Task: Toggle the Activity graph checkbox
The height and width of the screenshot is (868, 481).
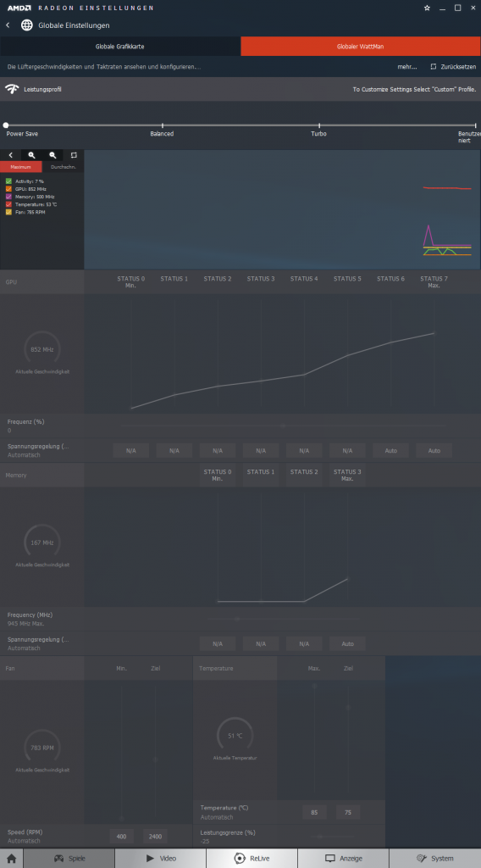Action: point(8,181)
